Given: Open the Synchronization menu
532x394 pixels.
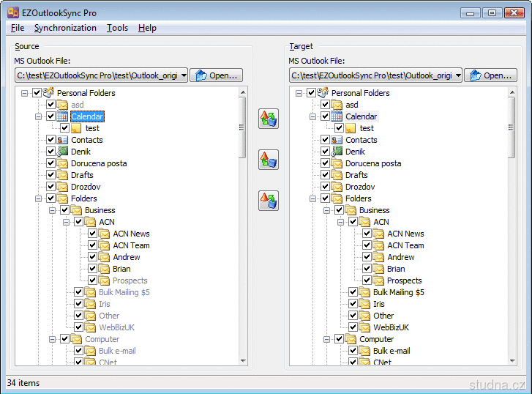Looking at the screenshot, I should point(65,28).
